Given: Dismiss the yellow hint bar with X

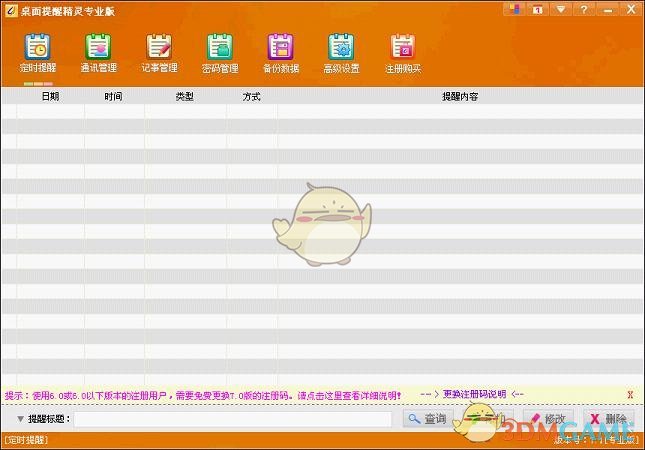Looking at the screenshot, I should click(630, 395).
